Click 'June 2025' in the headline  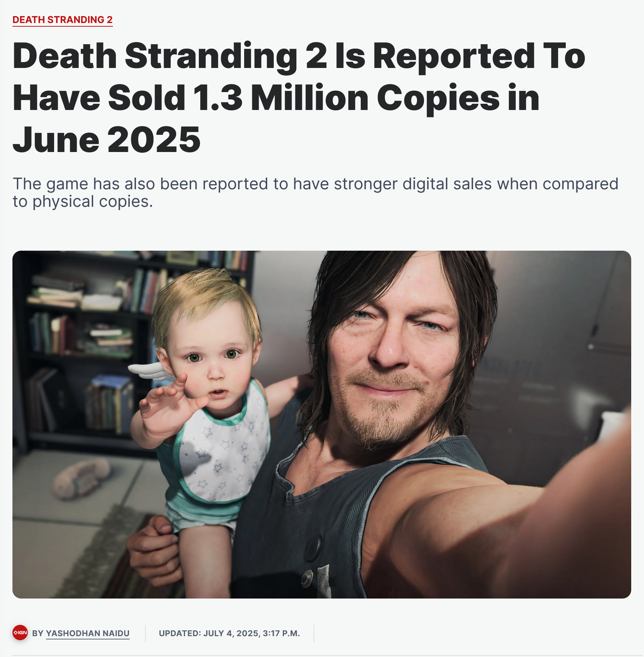click(106, 140)
